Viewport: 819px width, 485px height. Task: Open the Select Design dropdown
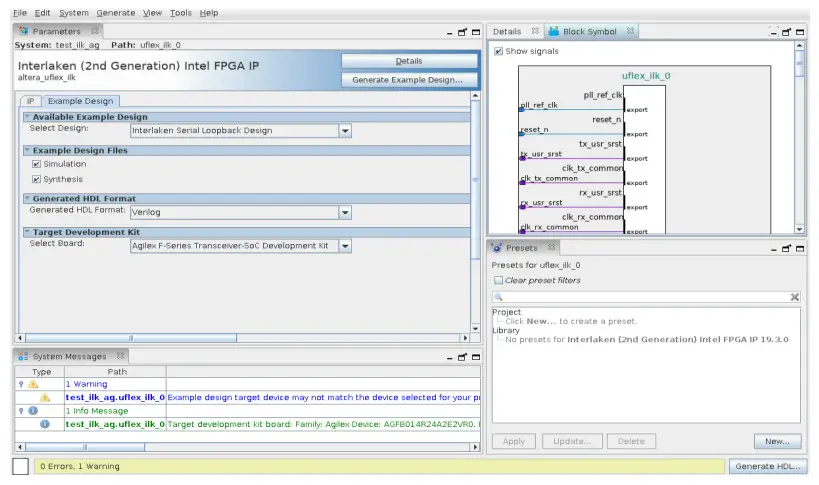(x=345, y=131)
